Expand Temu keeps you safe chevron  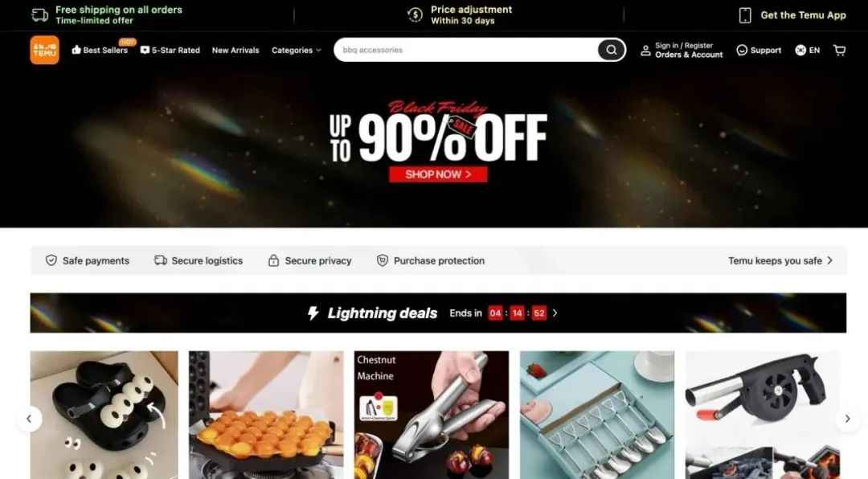[829, 260]
